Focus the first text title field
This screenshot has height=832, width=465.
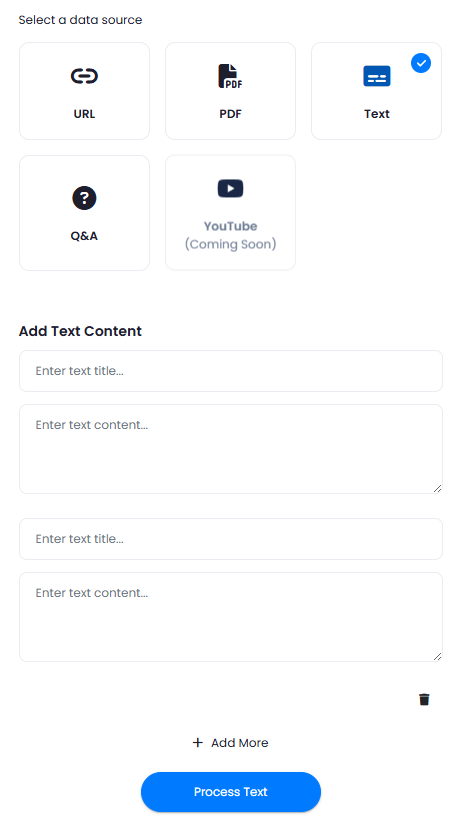[x=231, y=371]
